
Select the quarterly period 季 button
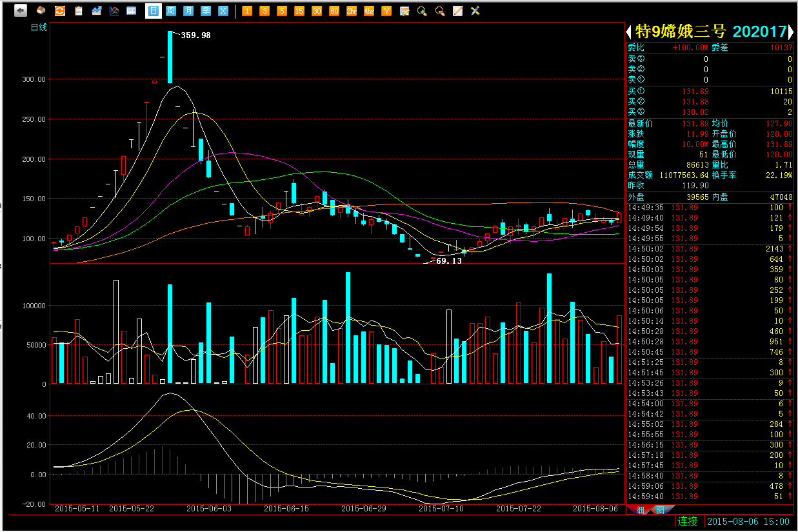(x=205, y=11)
